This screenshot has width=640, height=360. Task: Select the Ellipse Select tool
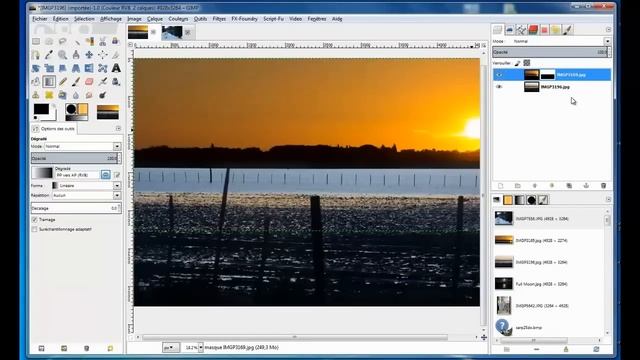pos(49,41)
